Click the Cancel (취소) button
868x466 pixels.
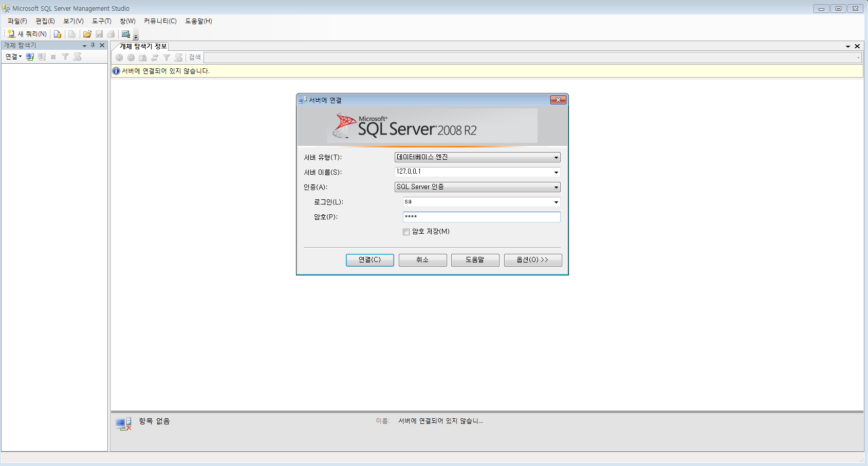tap(423, 260)
